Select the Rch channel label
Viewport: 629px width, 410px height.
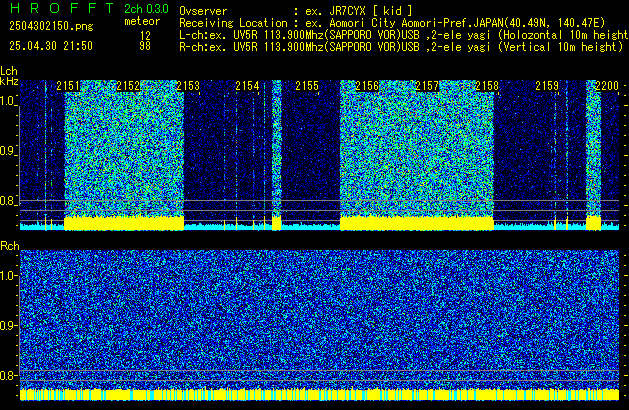coord(10,246)
